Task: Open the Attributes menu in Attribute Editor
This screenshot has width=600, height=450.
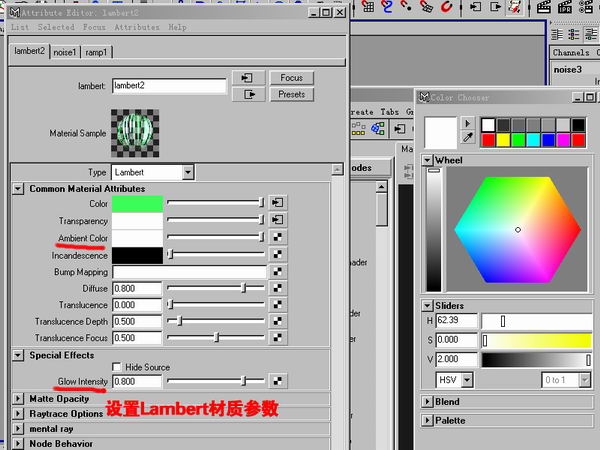Action: 137,27
